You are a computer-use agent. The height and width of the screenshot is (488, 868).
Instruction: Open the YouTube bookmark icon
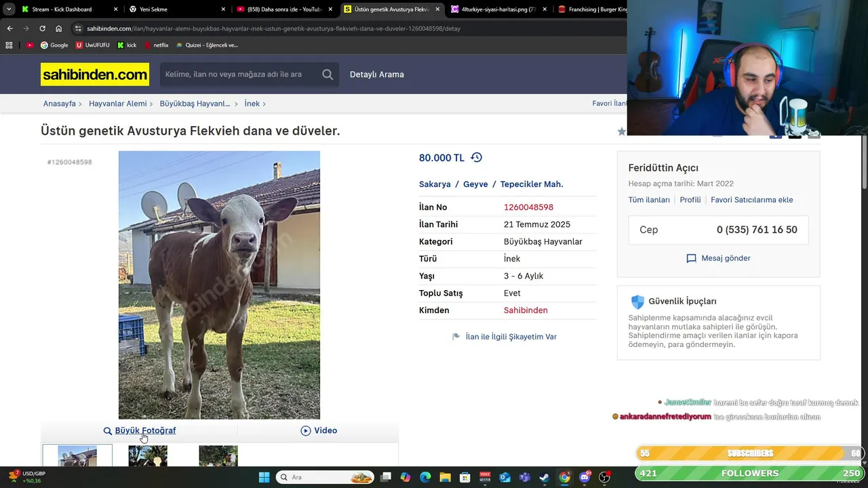click(x=30, y=45)
